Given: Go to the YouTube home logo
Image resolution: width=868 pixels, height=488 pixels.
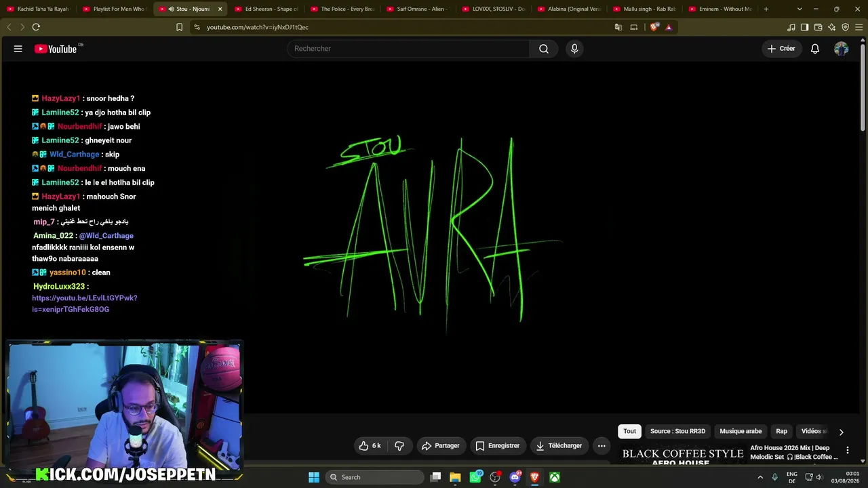Looking at the screenshot, I should pyautogui.click(x=56, y=49).
